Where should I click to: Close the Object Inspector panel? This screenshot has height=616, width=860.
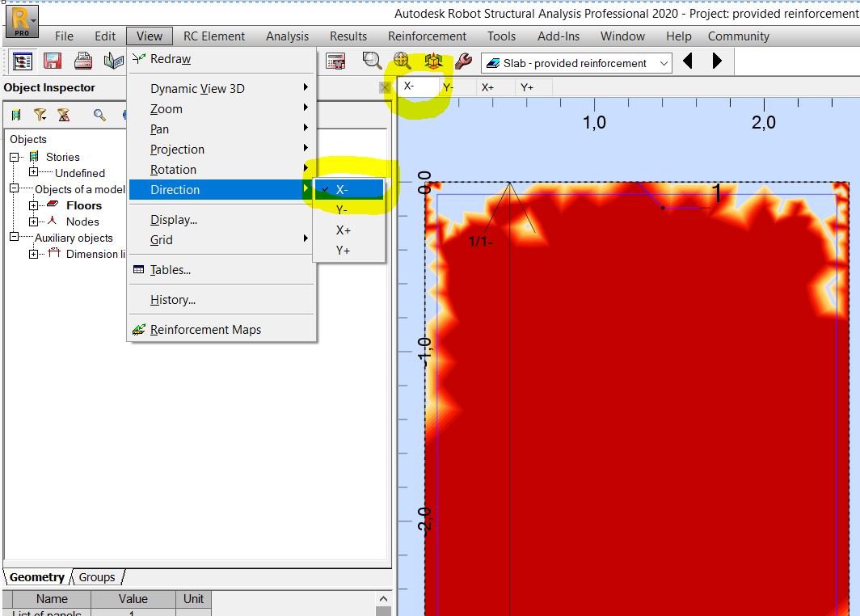[385, 87]
